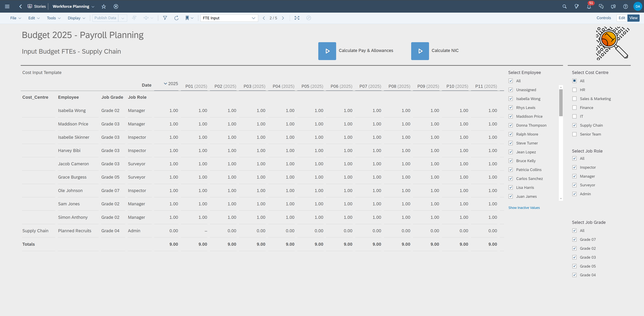Click the filter funnel icon
644x316 pixels.
coord(165,18)
